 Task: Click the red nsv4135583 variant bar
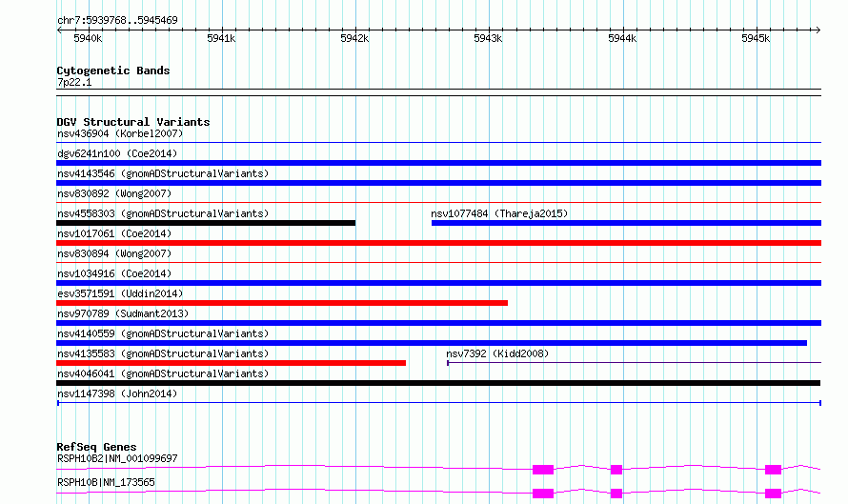[x=231, y=363]
